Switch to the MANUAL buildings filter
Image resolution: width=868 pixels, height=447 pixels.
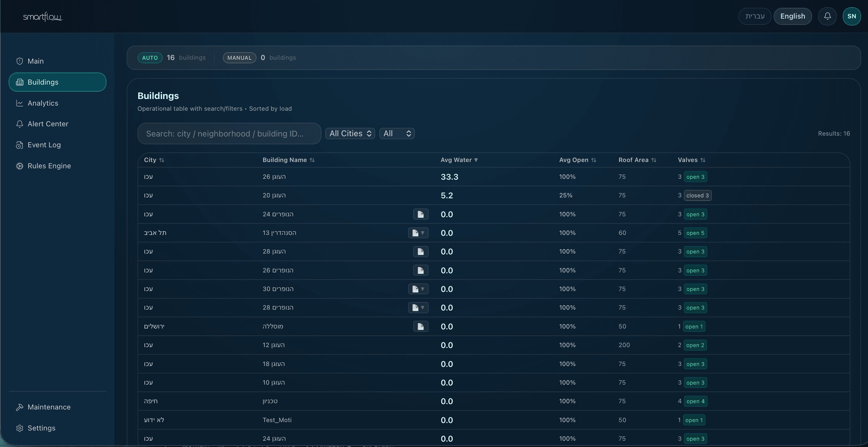[x=239, y=58]
